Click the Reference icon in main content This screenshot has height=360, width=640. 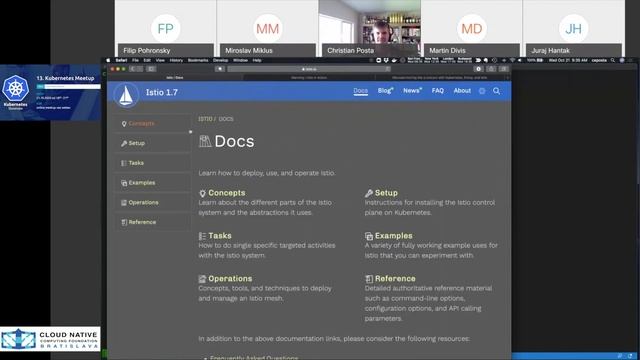[369, 279]
